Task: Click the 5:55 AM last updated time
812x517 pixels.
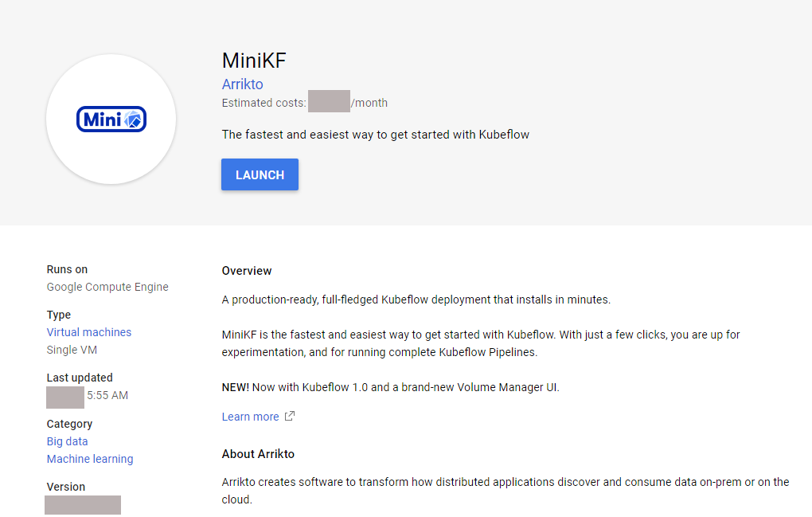Action: 107,395
